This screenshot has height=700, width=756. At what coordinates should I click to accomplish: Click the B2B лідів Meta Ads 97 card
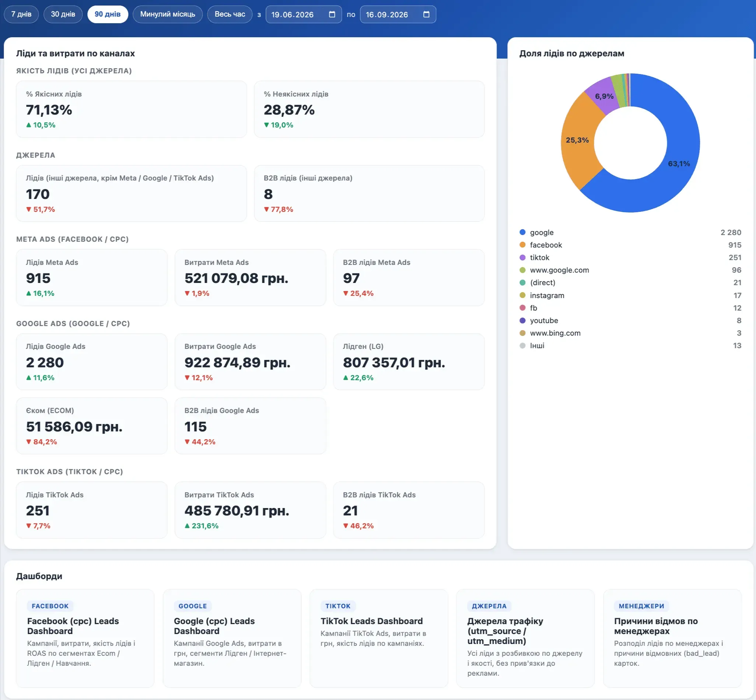coord(409,277)
